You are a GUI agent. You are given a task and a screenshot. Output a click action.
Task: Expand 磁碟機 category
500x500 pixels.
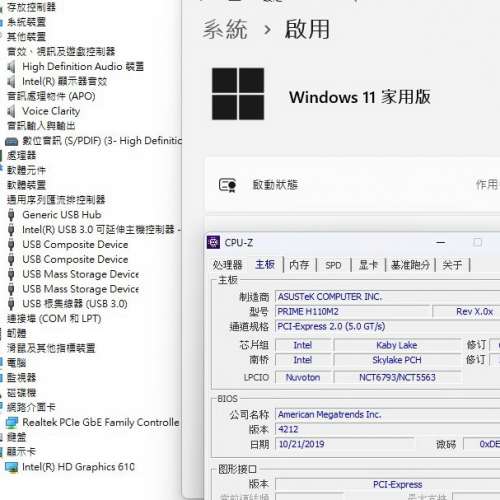coord(21,393)
